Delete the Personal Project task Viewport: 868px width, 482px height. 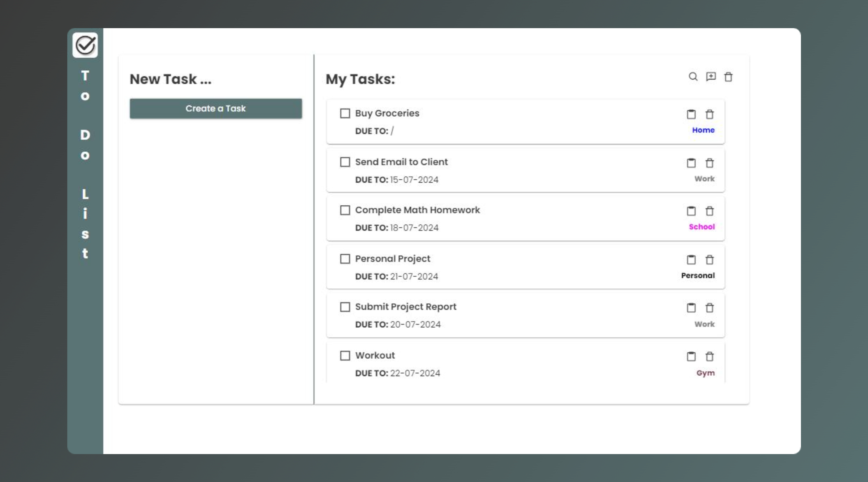(709, 260)
